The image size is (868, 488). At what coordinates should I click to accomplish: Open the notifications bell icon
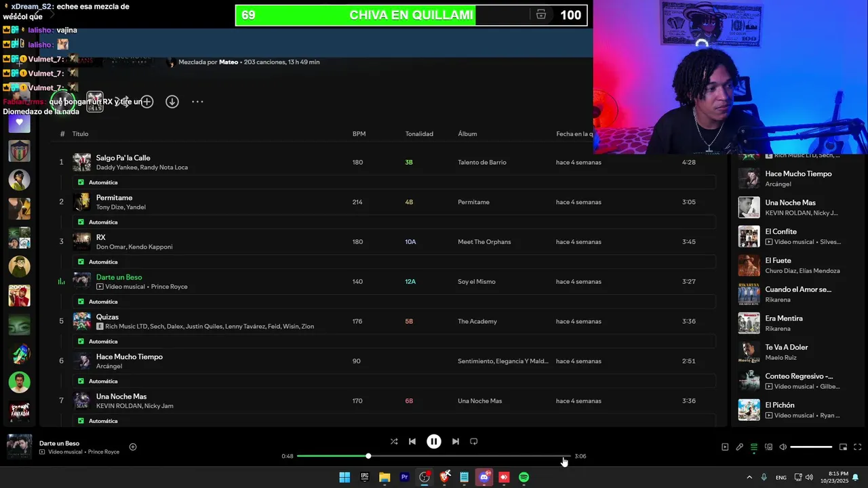point(856,477)
